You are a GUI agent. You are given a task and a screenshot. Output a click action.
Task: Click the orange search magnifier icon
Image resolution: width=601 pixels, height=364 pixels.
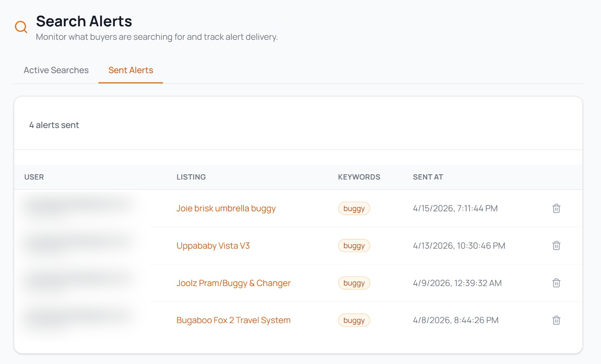pos(21,27)
